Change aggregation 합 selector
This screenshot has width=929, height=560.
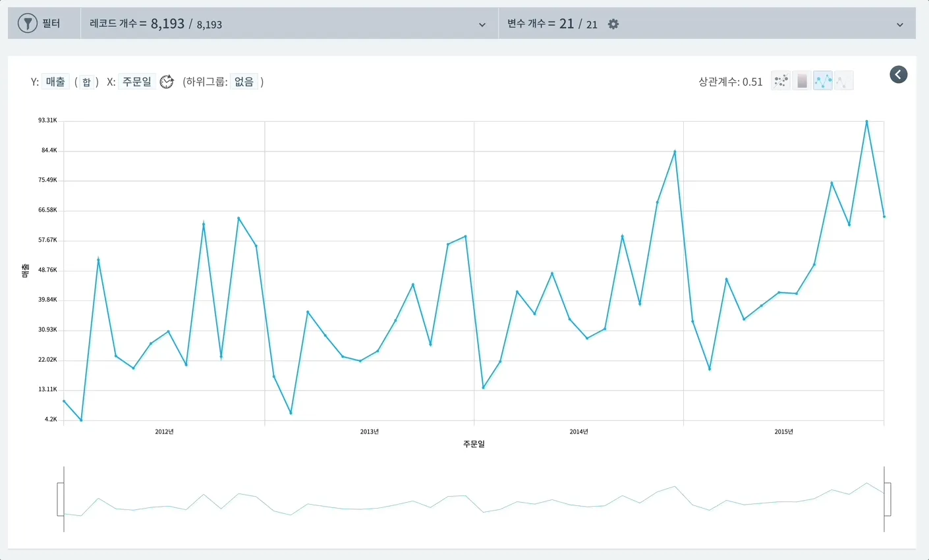(86, 82)
